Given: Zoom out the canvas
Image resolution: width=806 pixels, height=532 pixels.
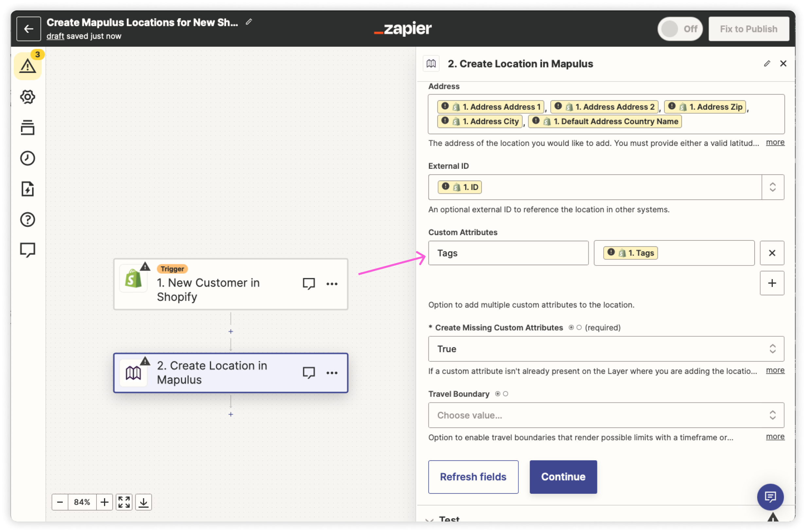Looking at the screenshot, I should (60, 502).
